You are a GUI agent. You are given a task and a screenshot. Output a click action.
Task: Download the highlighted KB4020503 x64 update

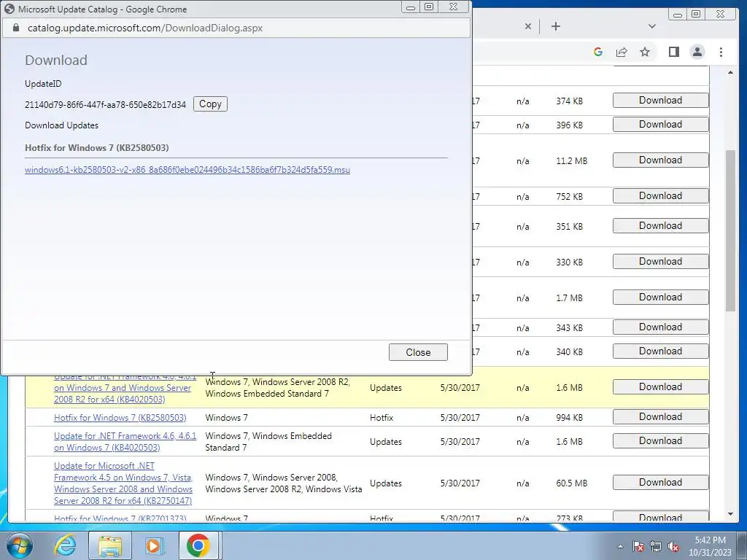click(x=660, y=386)
